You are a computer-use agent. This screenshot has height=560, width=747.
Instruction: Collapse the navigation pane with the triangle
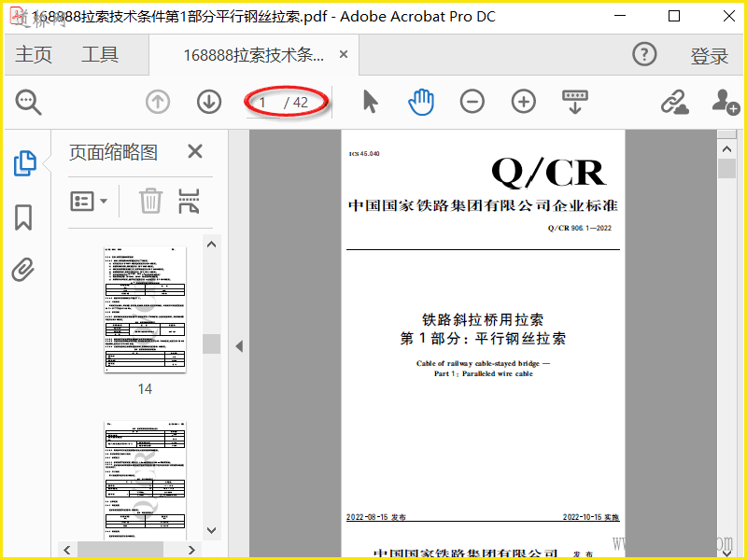pos(239,346)
